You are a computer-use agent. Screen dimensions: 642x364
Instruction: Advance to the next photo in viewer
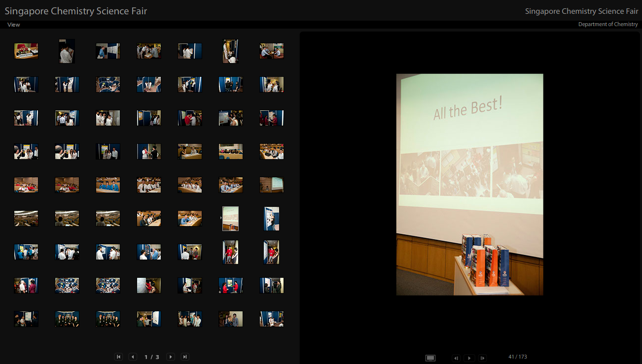(483, 358)
